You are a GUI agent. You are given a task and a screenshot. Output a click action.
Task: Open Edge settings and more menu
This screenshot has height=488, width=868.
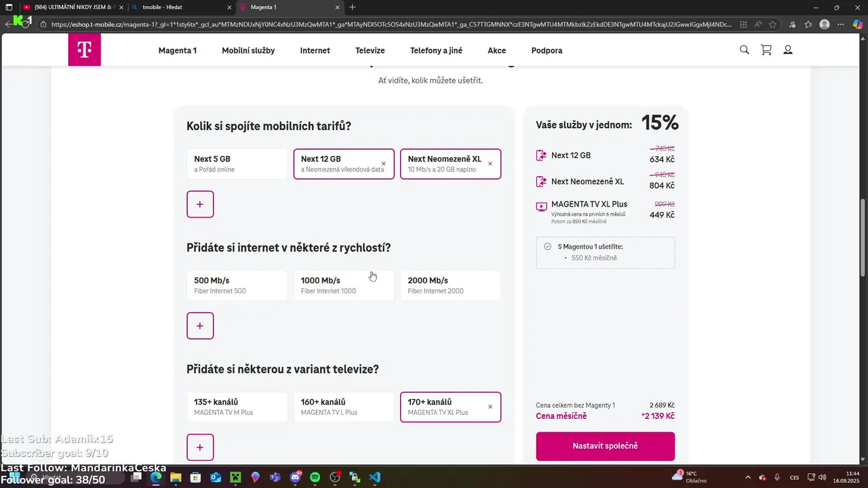[841, 24]
